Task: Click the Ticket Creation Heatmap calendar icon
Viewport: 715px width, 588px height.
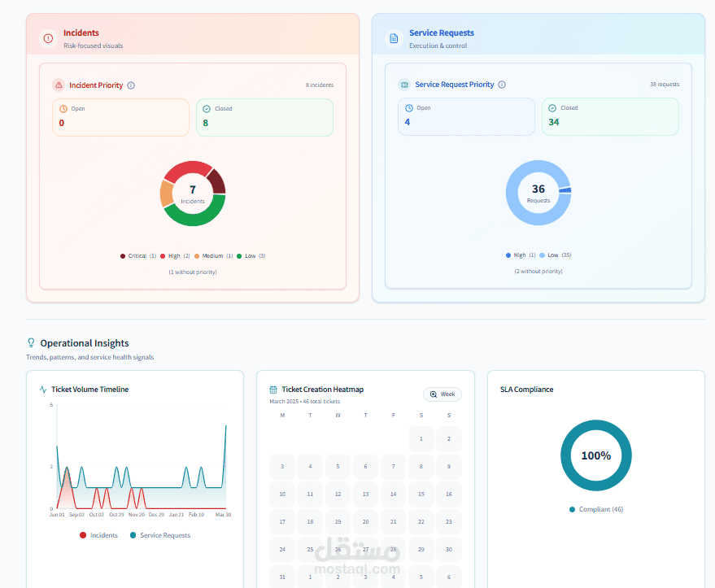Action: tap(273, 390)
